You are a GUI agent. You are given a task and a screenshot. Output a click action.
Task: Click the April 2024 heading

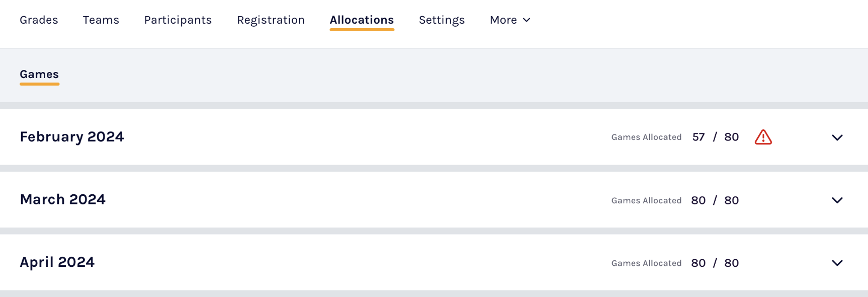point(57,262)
